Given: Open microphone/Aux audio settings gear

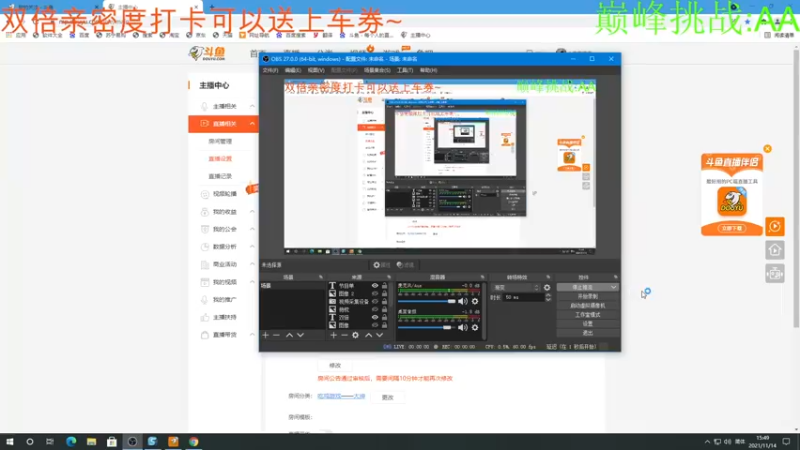Looking at the screenshot, I should 475,301.
